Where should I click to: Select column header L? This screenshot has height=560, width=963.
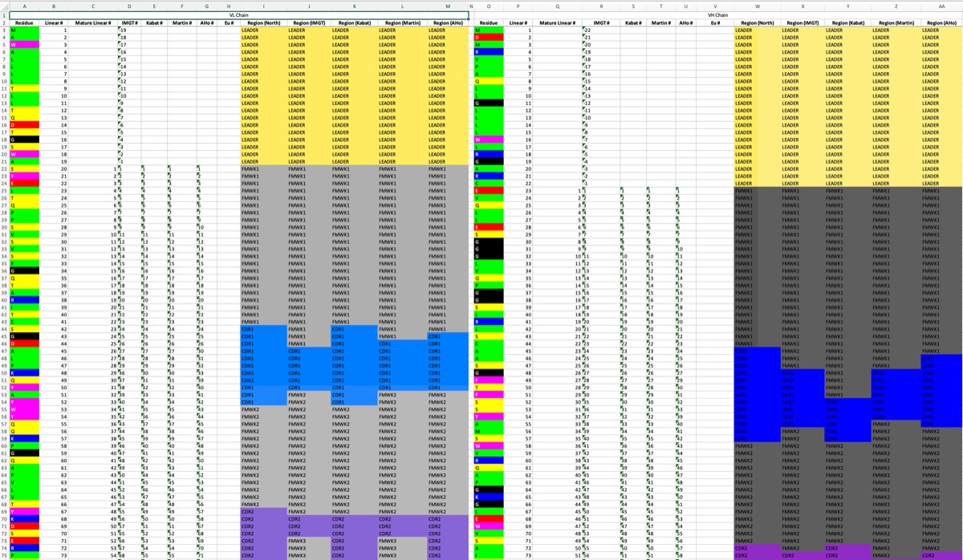click(402, 6)
